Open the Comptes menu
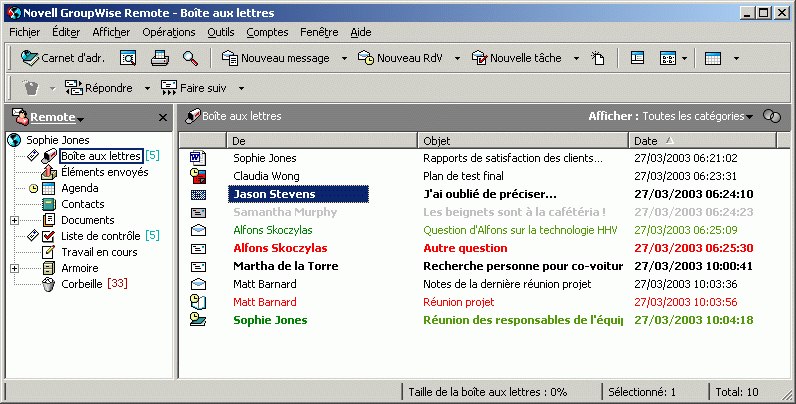Image resolution: width=796 pixels, height=404 pixels. pos(267,32)
